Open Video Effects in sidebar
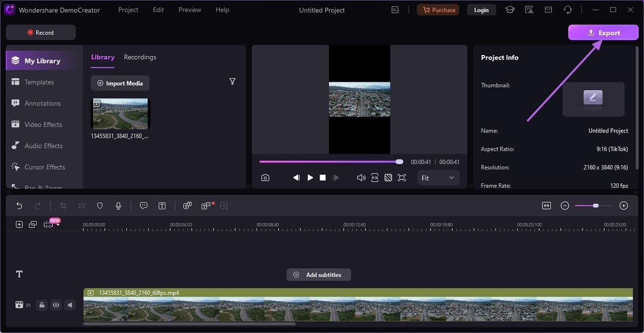Screen dimensions: 644x333 (44, 125)
